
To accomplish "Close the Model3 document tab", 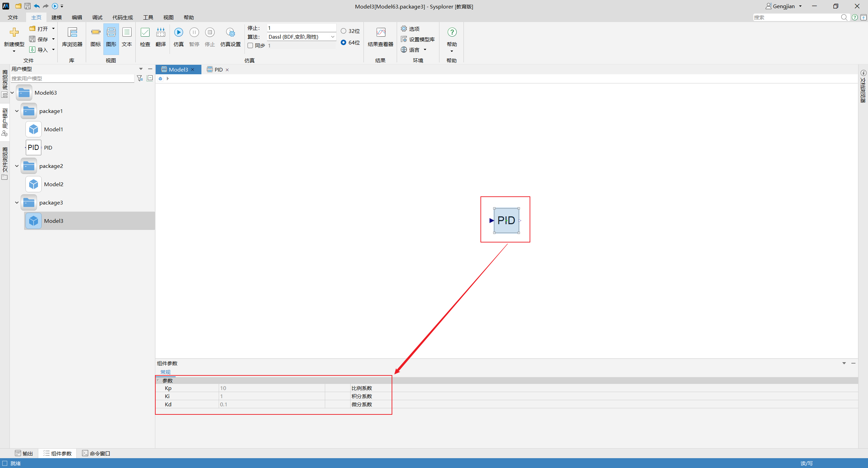I will (193, 70).
